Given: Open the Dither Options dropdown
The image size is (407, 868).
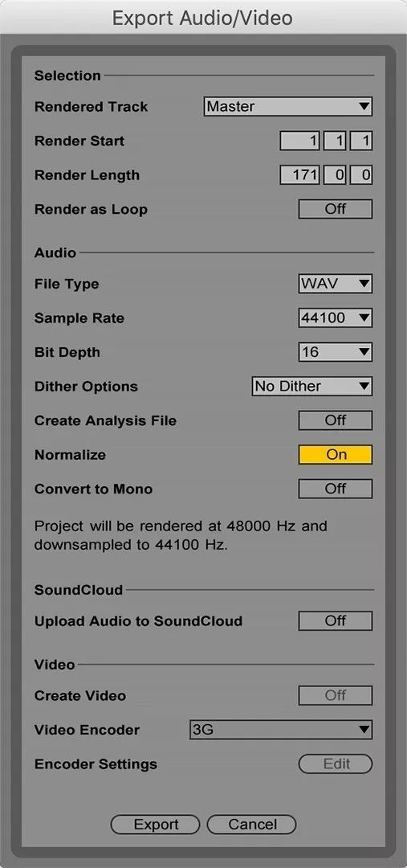Looking at the screenshot, I should (x=312, y=387).
